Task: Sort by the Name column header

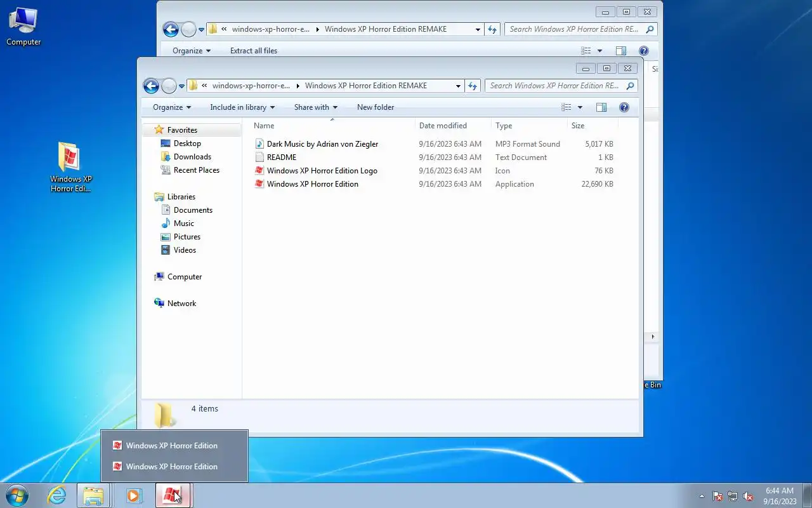Action: (x=332, y=126)
